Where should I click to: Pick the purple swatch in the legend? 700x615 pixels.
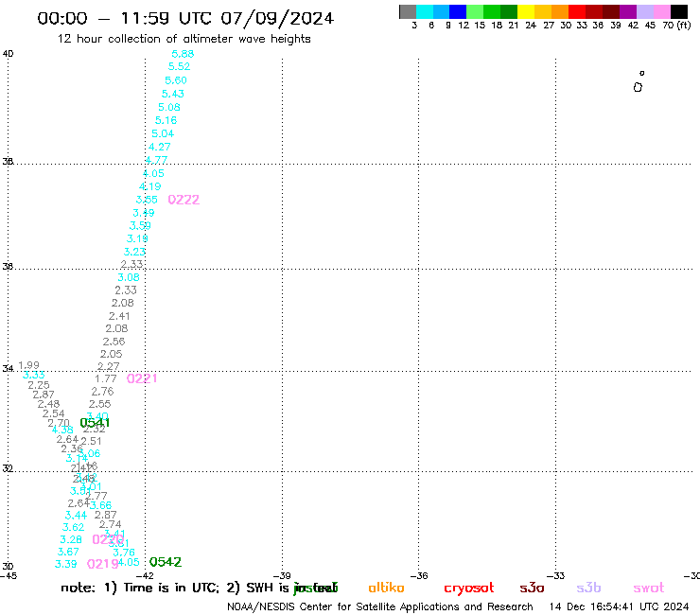[628, 11]
